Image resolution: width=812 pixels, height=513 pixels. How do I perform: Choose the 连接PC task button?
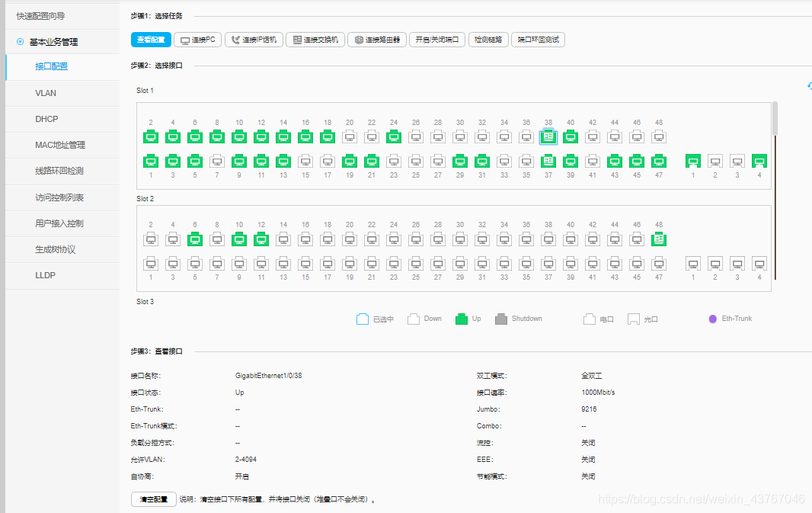(198, 40)
